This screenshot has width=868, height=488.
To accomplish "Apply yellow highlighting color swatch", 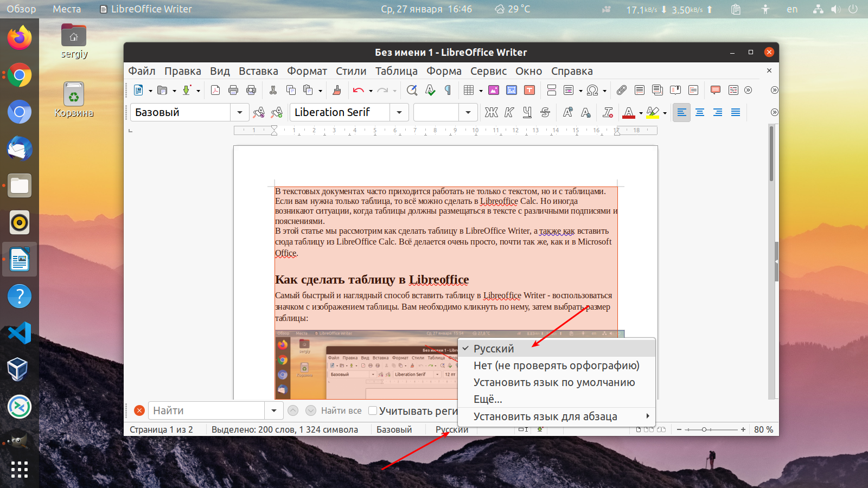I will coord(653,112).
